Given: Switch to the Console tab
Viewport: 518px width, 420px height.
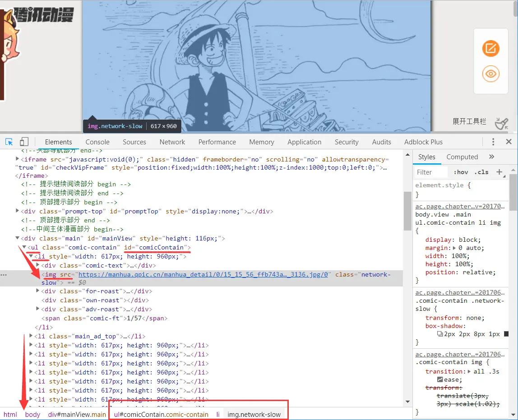Looking at the screenshot, I should [97, 142].
